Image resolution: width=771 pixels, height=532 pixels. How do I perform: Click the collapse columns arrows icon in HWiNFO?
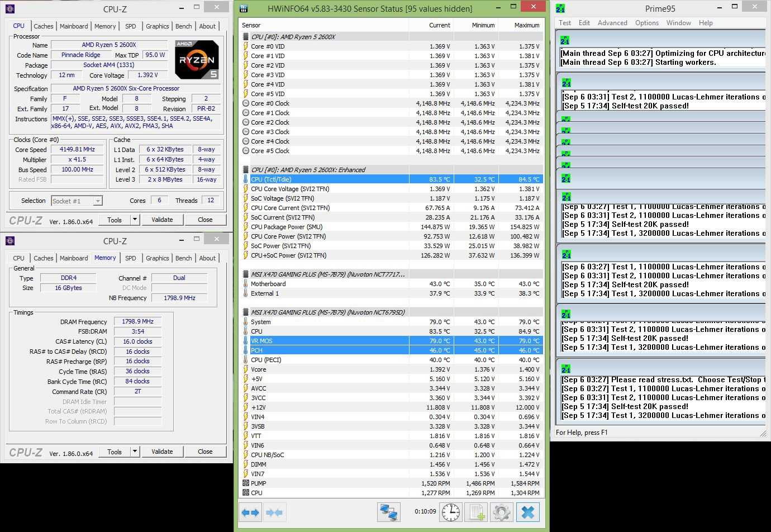[274, 512]
